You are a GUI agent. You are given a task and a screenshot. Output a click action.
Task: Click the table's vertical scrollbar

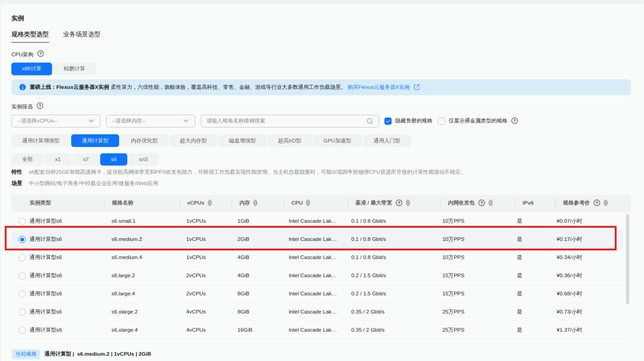pyautogui.click(x=628, y=259)
